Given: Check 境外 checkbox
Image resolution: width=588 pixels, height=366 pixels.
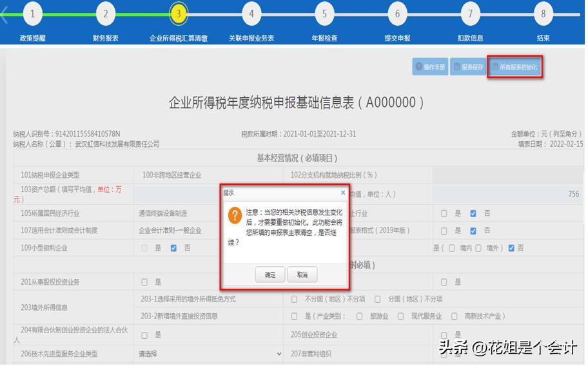Looking at the screenshot, I should 478,248.
